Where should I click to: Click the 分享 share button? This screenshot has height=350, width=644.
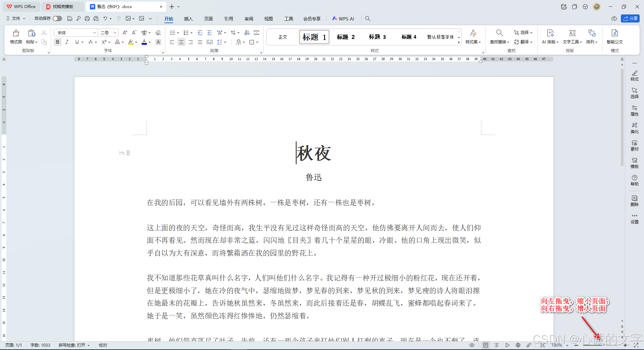click(630, 18)
